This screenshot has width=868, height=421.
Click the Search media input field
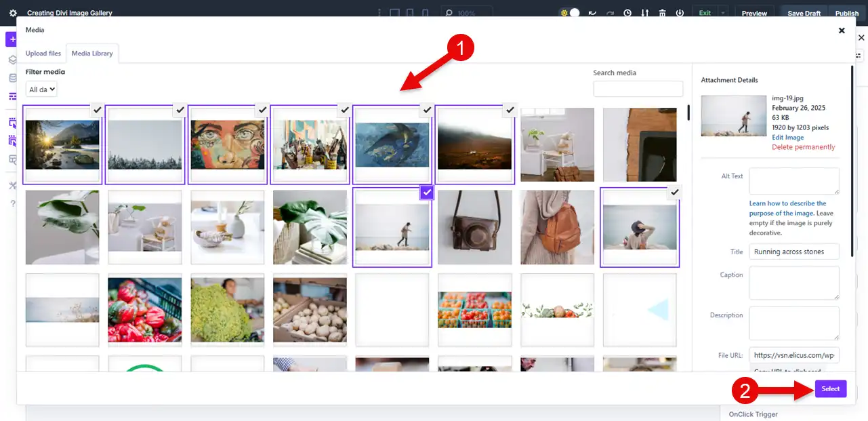(x=638, y=89)
